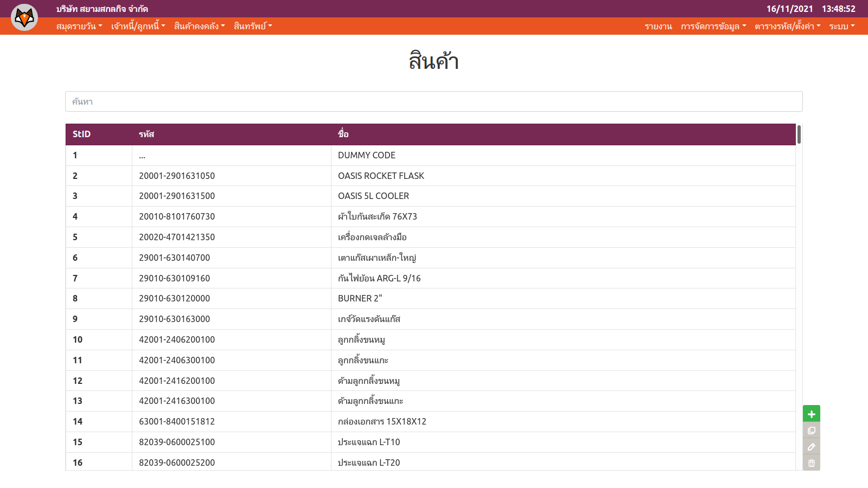Select เครื่องกดเจลล้างมือ product name
868x488 pixels.
click(372, 237)
